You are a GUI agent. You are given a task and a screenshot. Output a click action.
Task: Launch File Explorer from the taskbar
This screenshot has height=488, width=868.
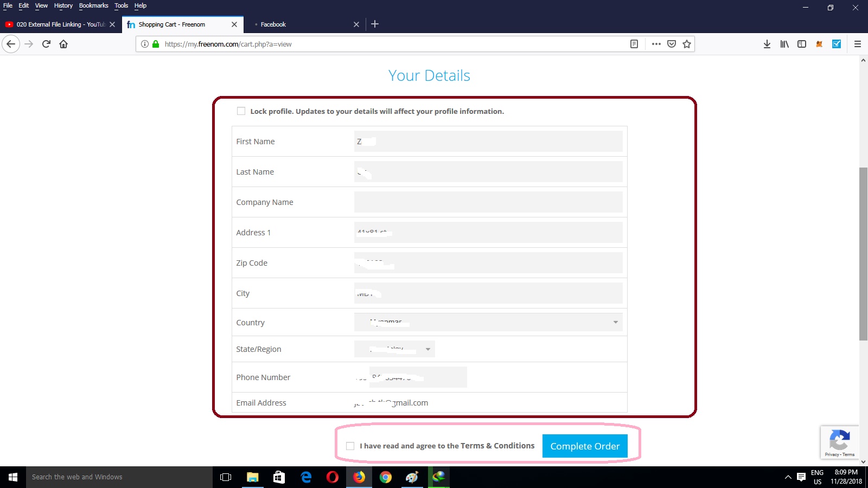tap(252, 477)
